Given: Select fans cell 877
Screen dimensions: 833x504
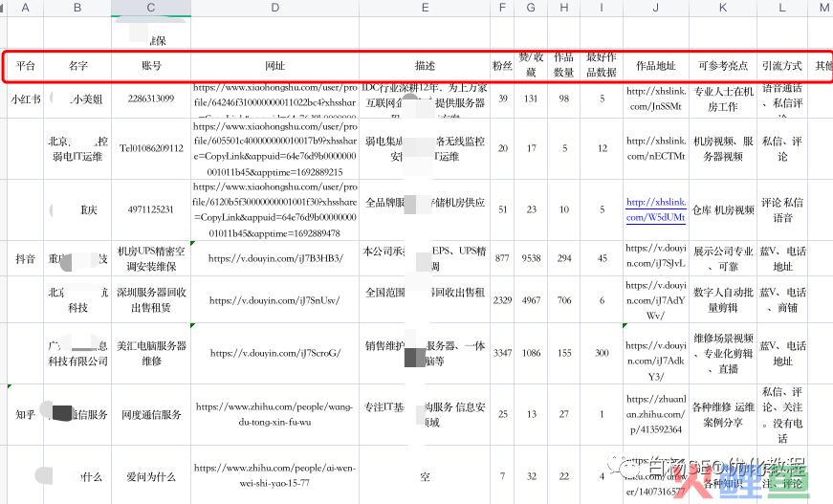Looking at the screenshot, I should click(502, 258).
